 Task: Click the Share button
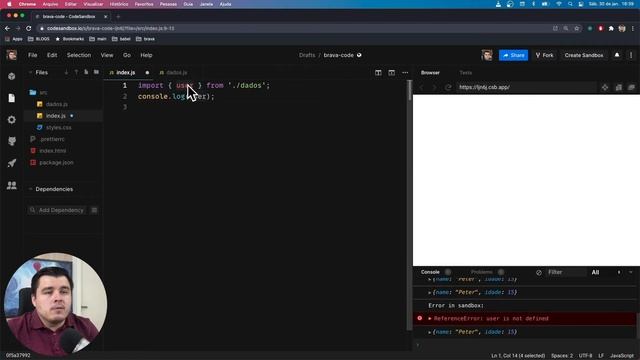click(513, 55)
